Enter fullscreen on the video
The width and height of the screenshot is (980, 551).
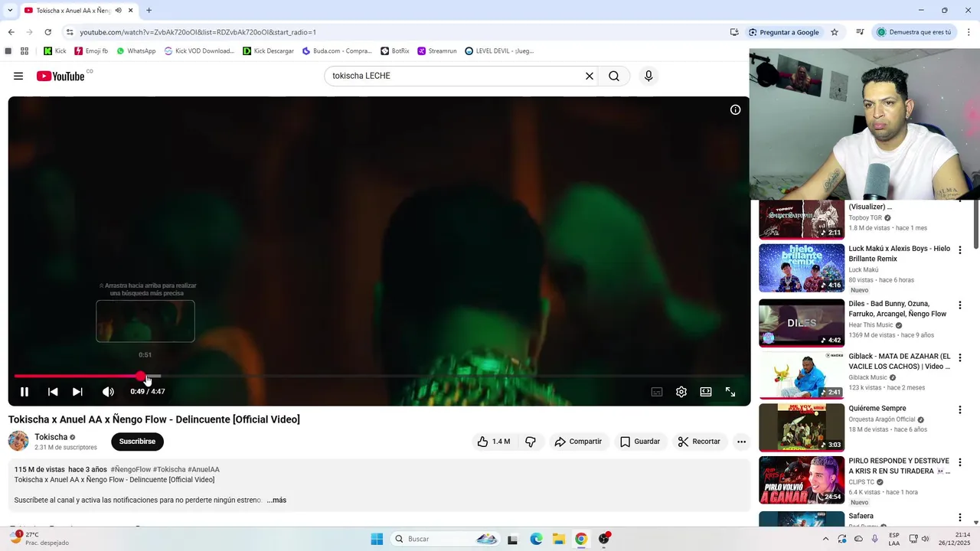coord(730,392)
